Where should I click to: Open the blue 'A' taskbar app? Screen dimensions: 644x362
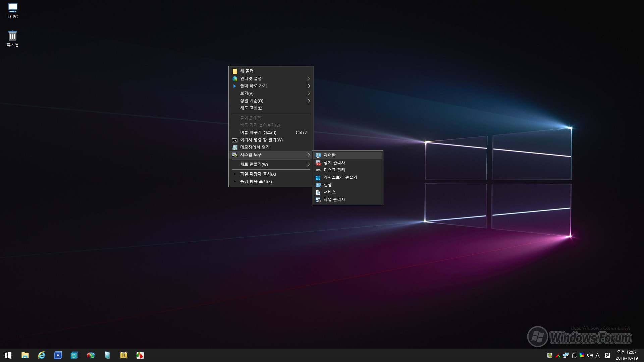coord(58,355)
